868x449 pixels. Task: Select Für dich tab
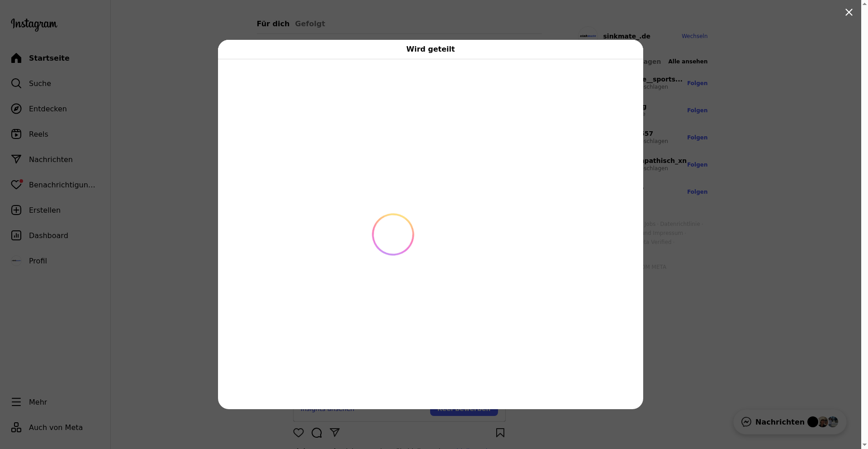coord(273,24)
